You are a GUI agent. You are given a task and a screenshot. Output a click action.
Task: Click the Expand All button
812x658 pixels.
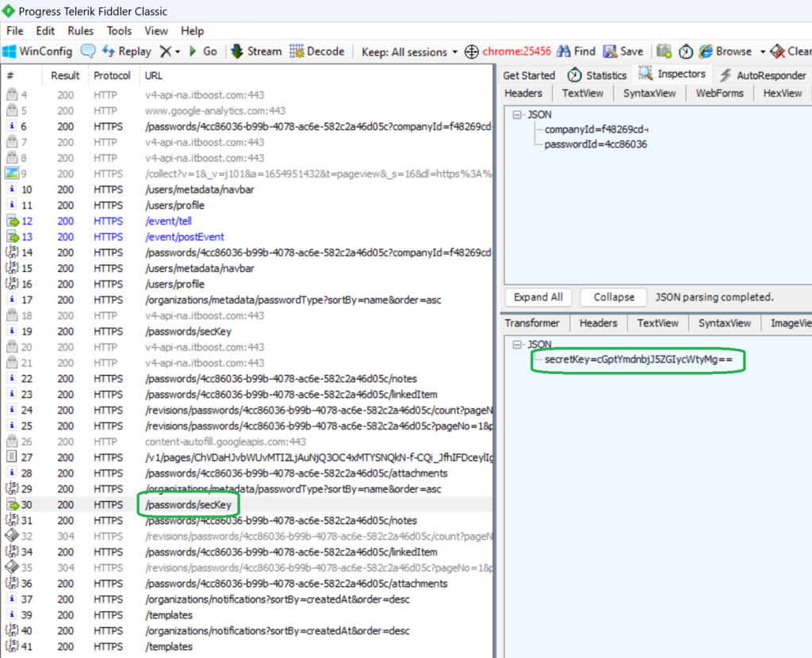point(538,297)
